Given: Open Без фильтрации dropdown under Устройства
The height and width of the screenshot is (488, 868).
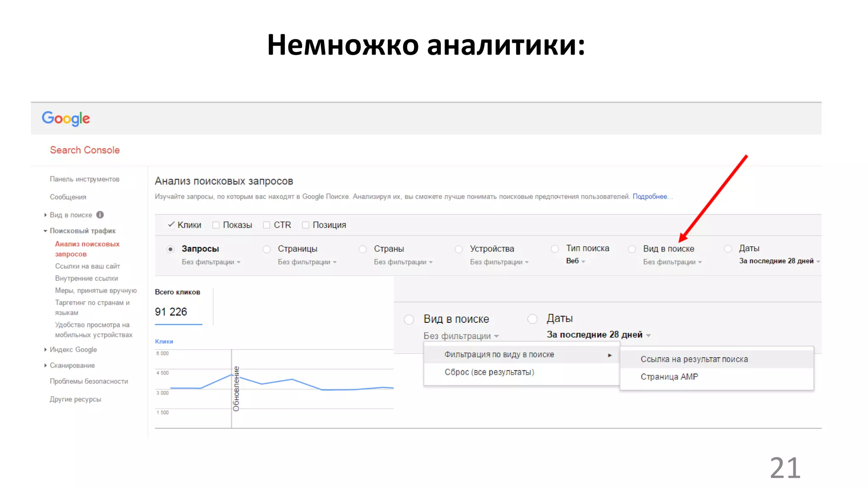Looking at the screenshot, I should tap(499, 262).
